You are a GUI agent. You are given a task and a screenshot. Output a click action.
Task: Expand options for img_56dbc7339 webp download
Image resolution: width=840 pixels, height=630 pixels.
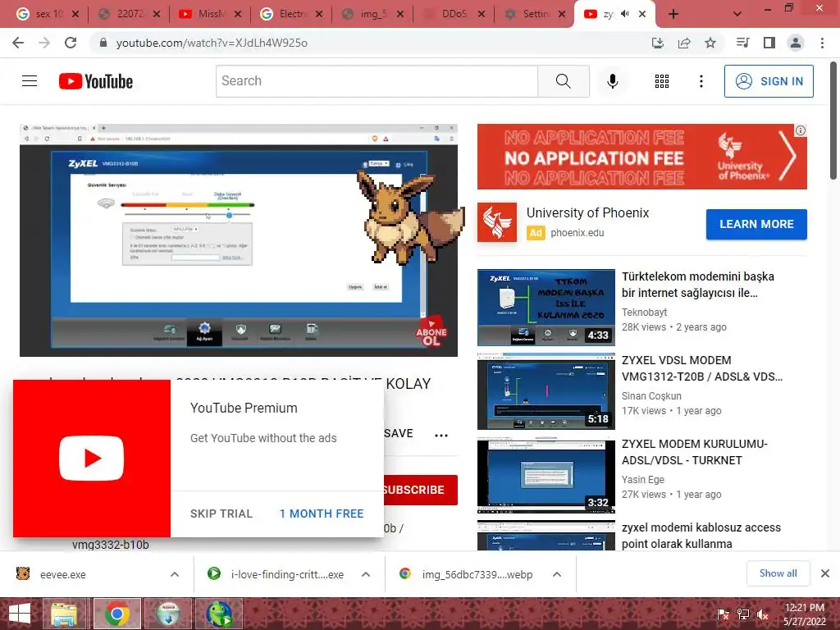point(557,574)
